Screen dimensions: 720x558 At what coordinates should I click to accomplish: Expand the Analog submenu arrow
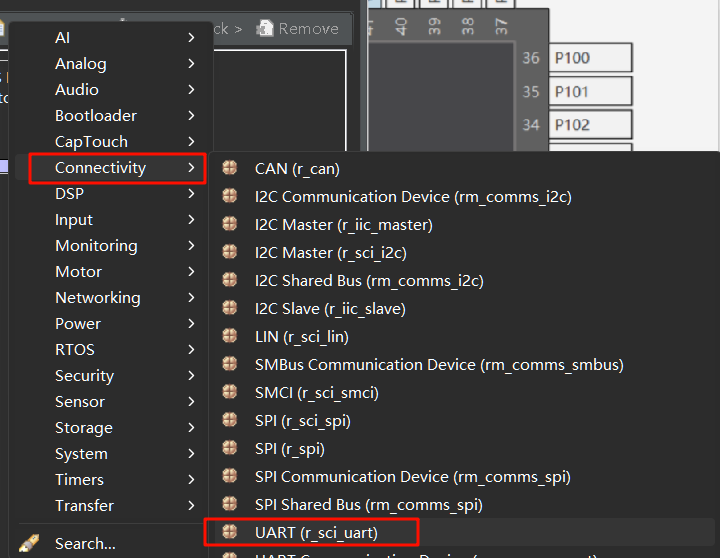coord(191,63)
